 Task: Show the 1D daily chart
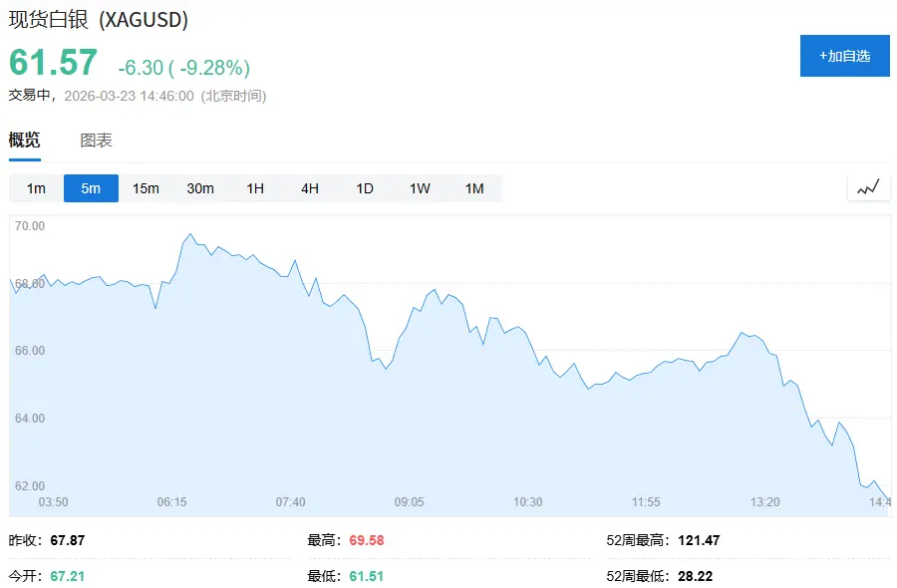pyautogui.click(x=365, y=188)
